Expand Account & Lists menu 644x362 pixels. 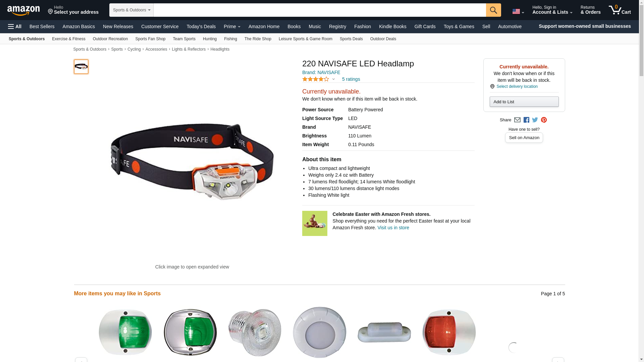(552, 10)
